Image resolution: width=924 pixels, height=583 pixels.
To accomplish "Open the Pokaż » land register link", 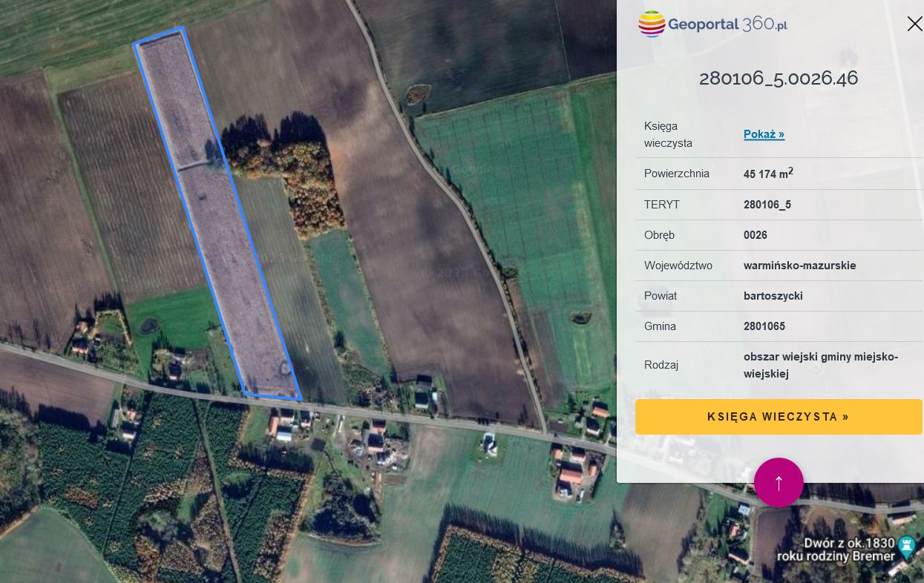I will [764, 134].
